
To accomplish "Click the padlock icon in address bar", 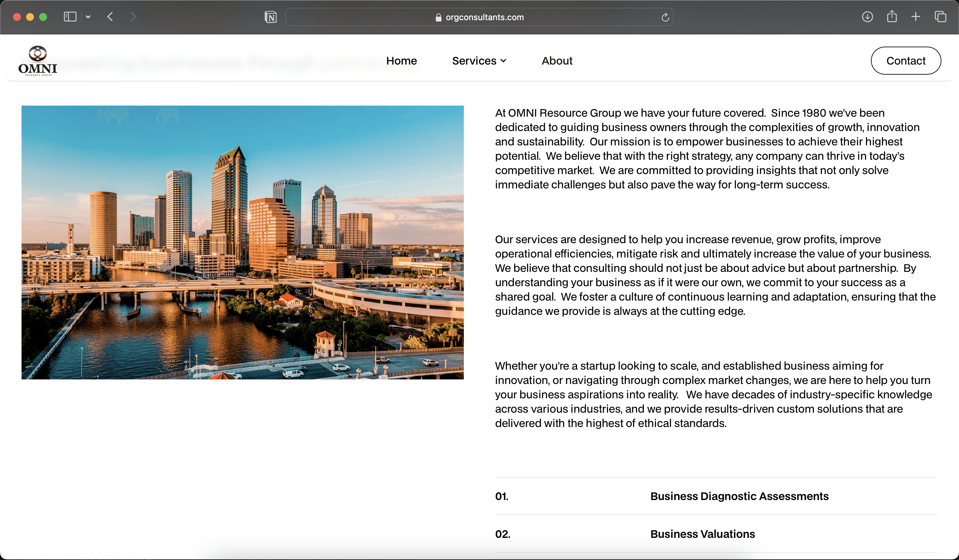I will [438, 17].
